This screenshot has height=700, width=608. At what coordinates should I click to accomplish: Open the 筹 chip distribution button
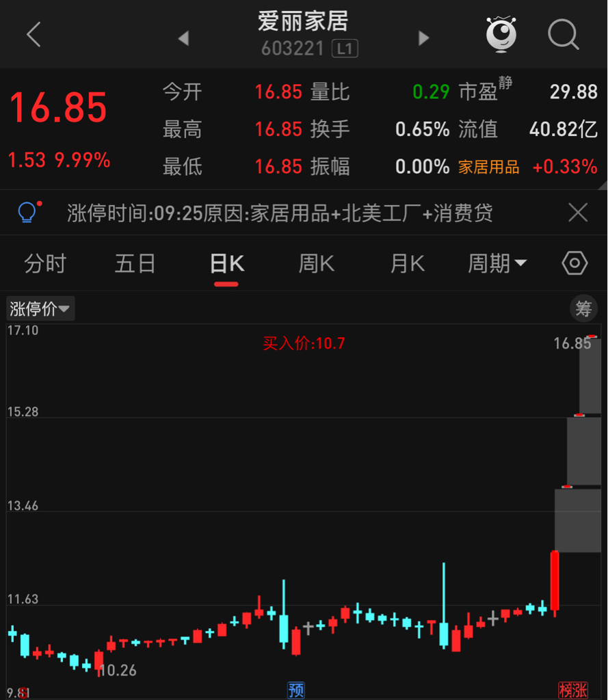(x=583, y=308)
